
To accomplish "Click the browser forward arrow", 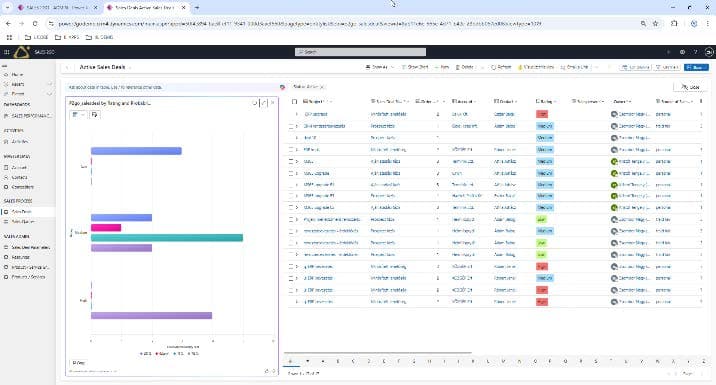I will 21,23.
